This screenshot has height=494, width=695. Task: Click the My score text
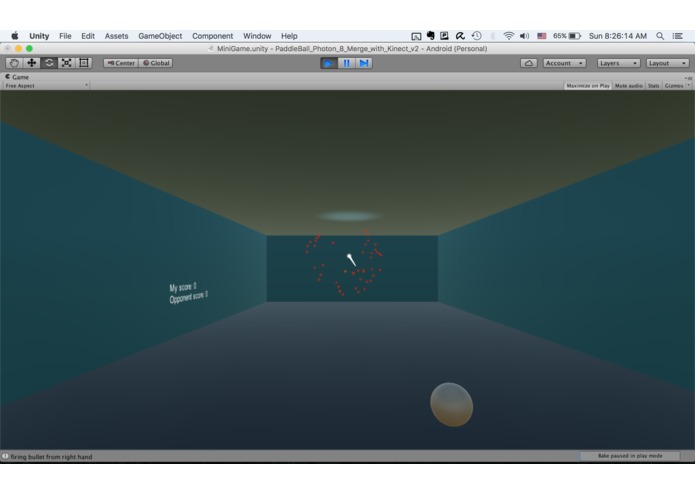(x=183, y=287)
